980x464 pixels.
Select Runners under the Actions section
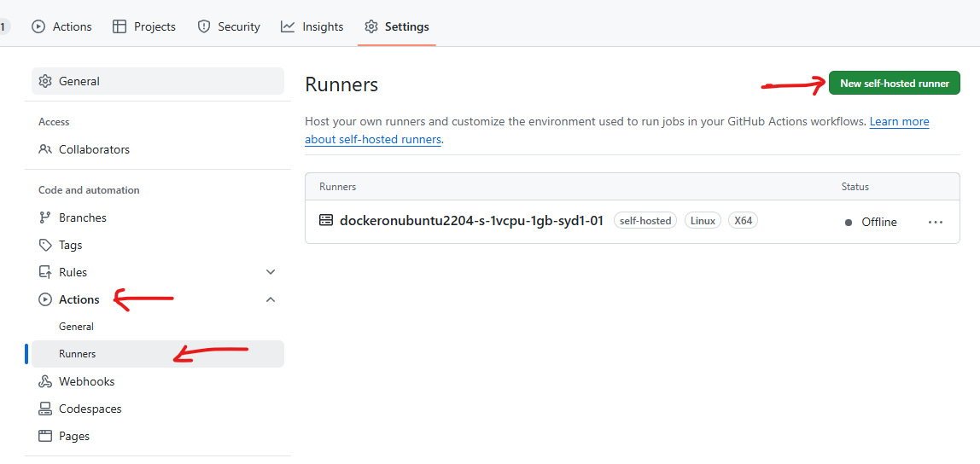tap(157, 354)
